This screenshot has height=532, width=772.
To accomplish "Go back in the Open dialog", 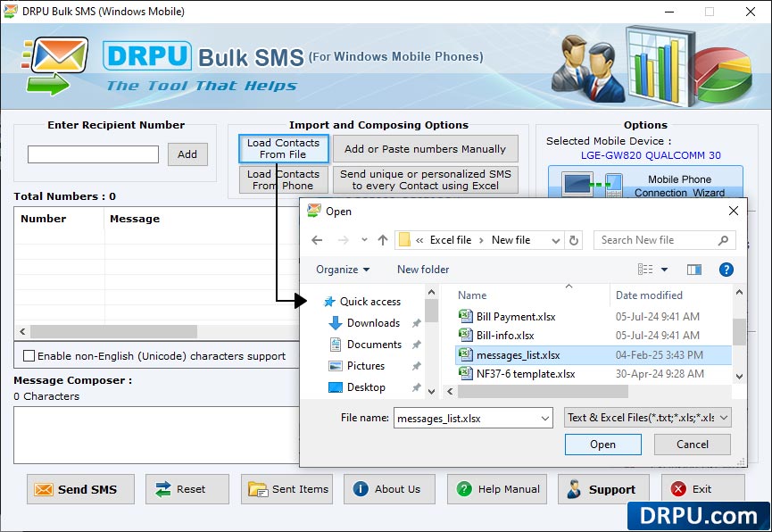I will [317, 240].
